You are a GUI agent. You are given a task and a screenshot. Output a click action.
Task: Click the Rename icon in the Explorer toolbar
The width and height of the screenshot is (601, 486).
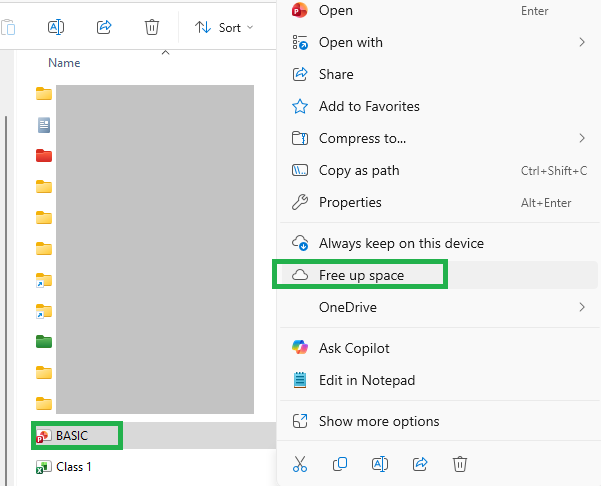click(56, 28)
